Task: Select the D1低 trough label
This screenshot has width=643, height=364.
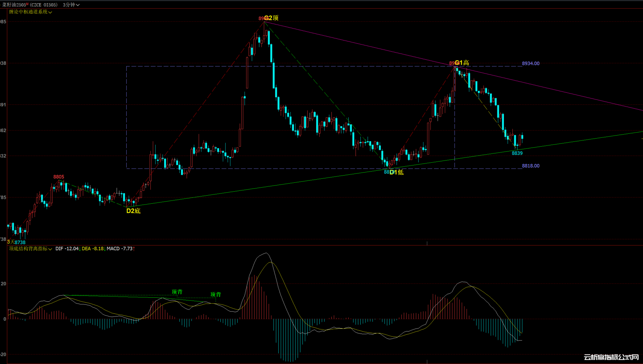Action: point(396,172)
